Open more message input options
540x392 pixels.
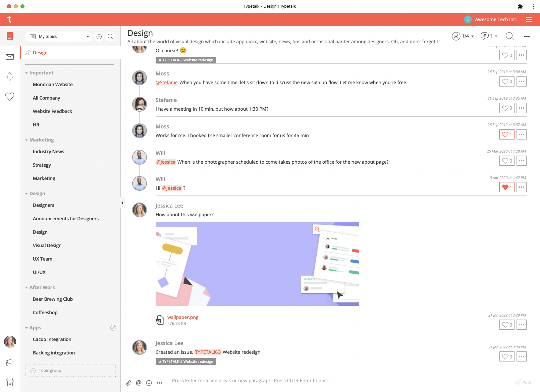[159, 383]
